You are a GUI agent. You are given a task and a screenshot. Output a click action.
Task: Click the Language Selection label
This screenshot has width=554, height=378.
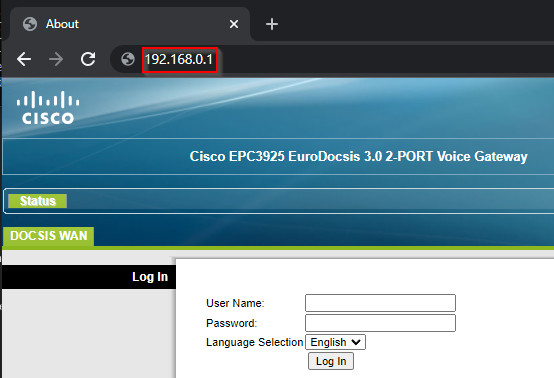point(254,342)
